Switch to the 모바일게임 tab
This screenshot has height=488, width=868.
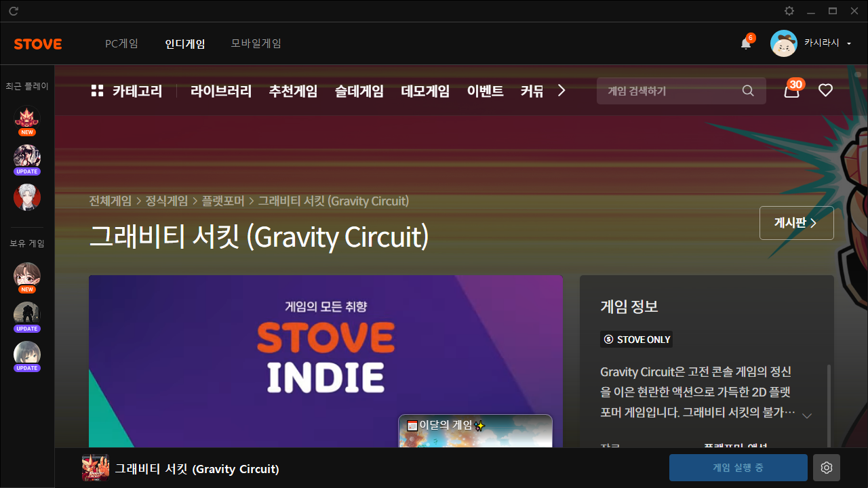pos(256,43)
